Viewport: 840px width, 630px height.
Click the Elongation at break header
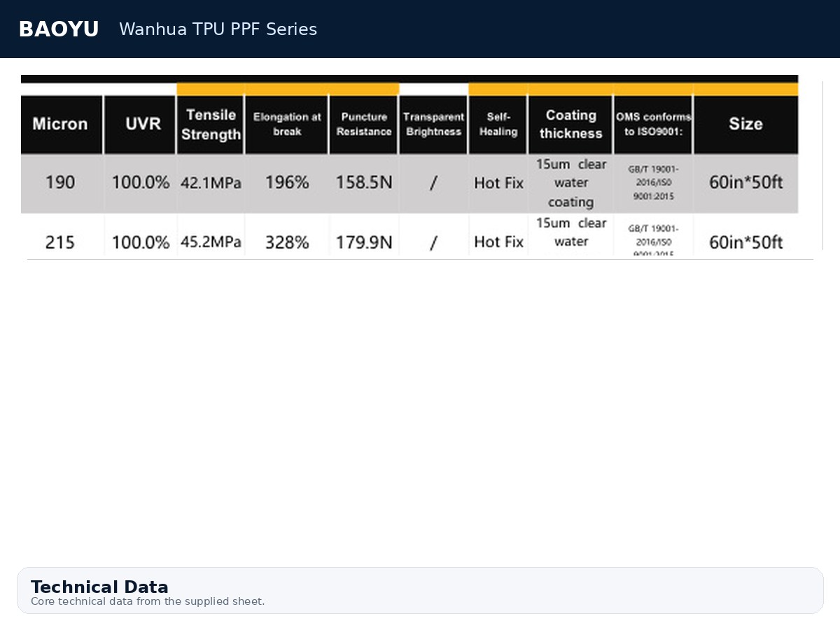pos(287,125)
